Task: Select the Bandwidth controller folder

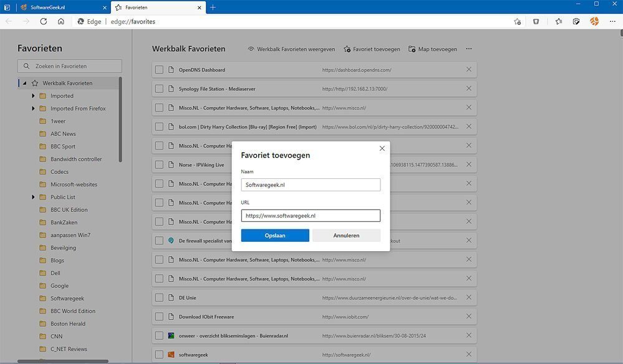Action: [x=76, y=159]
